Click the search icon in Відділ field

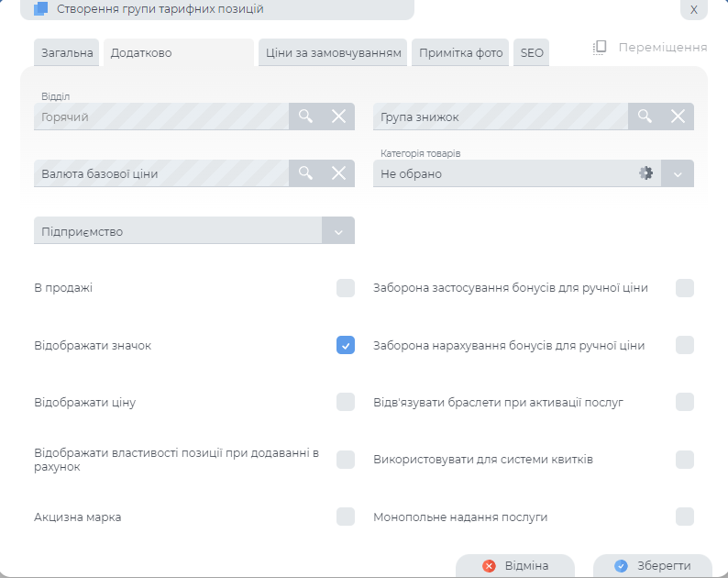tap(305, 117)
